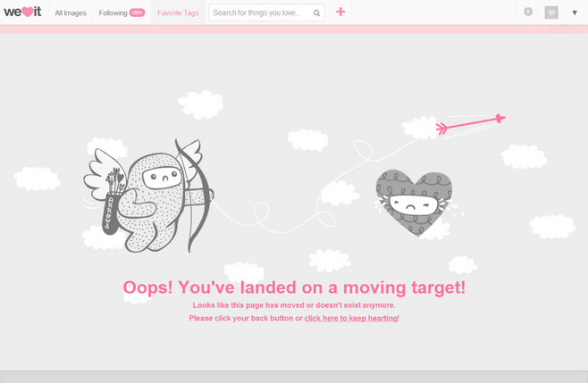Open the notifications counter icon
The height and width of the screenshot is (383, 588).
pos(528,12)
